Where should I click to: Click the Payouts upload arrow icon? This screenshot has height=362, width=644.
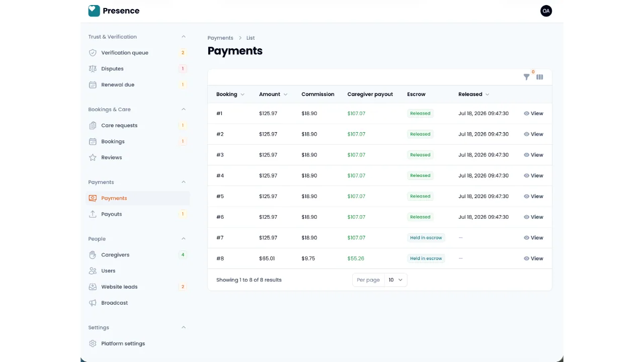(93, 214)
